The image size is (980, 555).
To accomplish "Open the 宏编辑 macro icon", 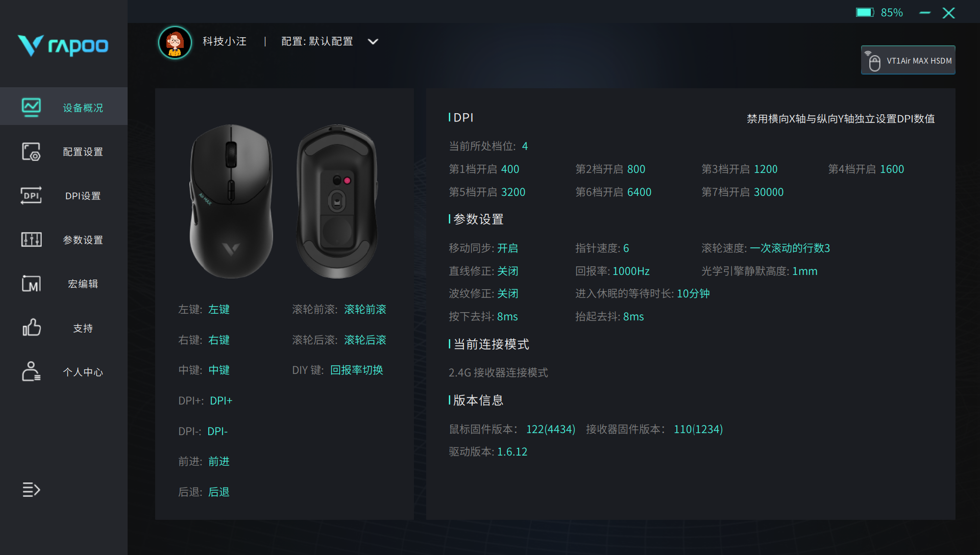I will pyautogui.click(x=31, y=284).
